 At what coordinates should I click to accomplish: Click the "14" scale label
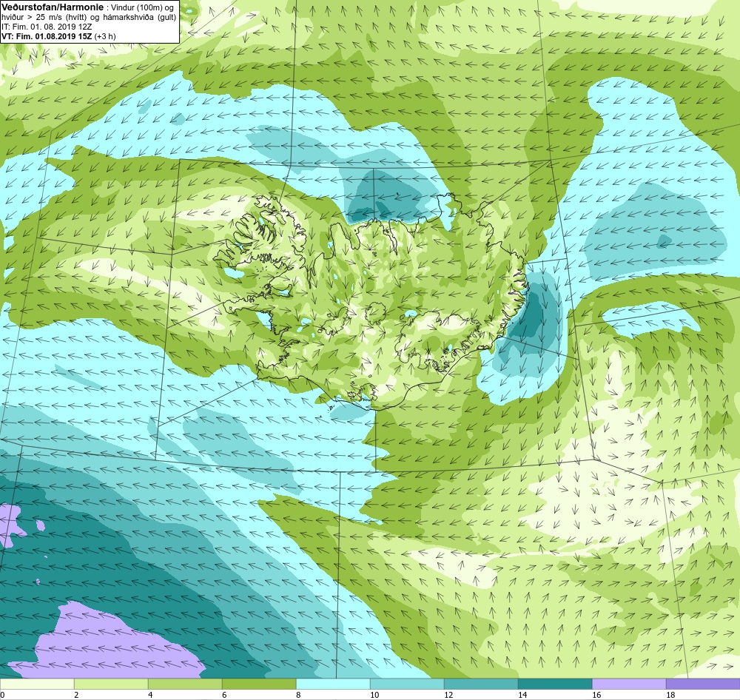click(x=522, y=695)
